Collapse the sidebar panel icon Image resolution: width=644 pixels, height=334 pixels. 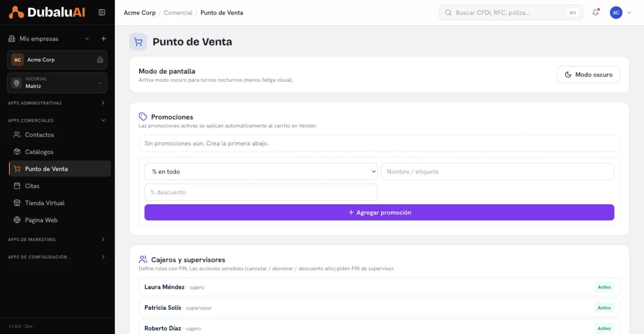tap(102, 13)
